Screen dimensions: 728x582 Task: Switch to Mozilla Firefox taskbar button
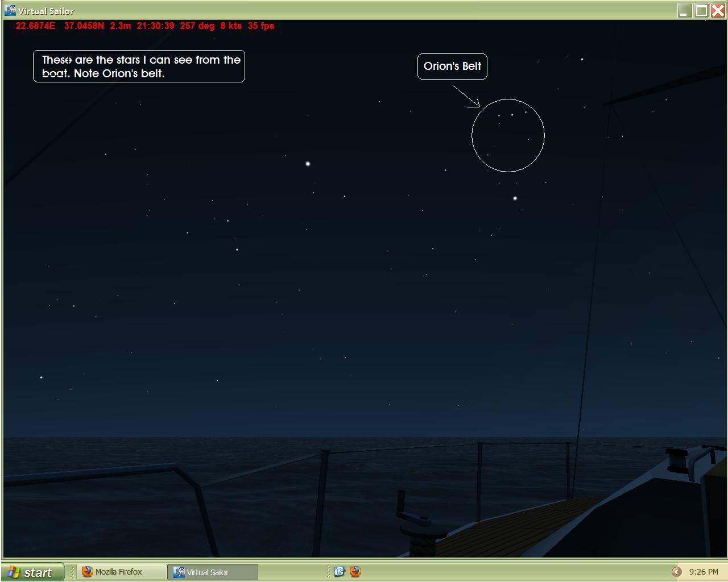122,572
